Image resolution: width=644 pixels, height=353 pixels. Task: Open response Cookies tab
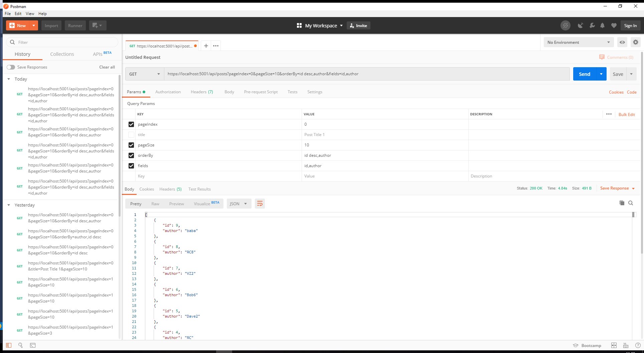pos(147,189)
